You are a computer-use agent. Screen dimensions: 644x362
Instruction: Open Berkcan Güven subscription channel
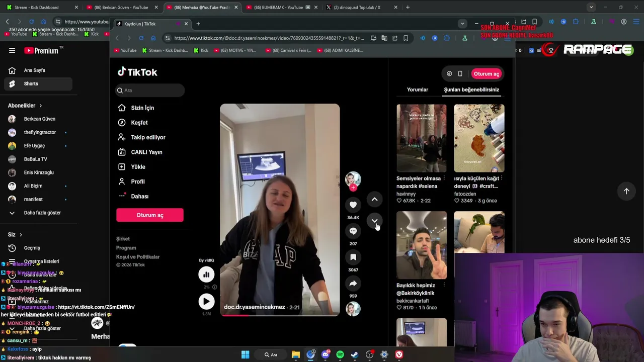pos(38,119)
